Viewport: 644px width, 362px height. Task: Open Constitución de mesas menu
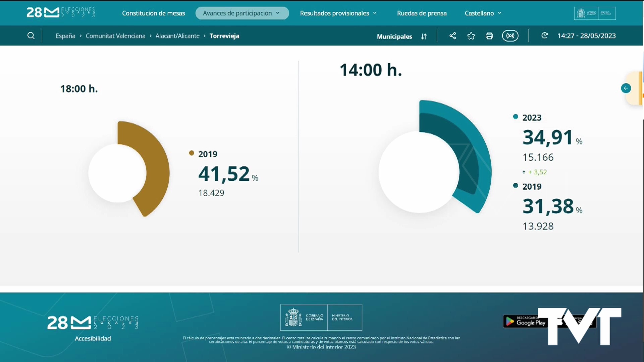pos(153,13)
